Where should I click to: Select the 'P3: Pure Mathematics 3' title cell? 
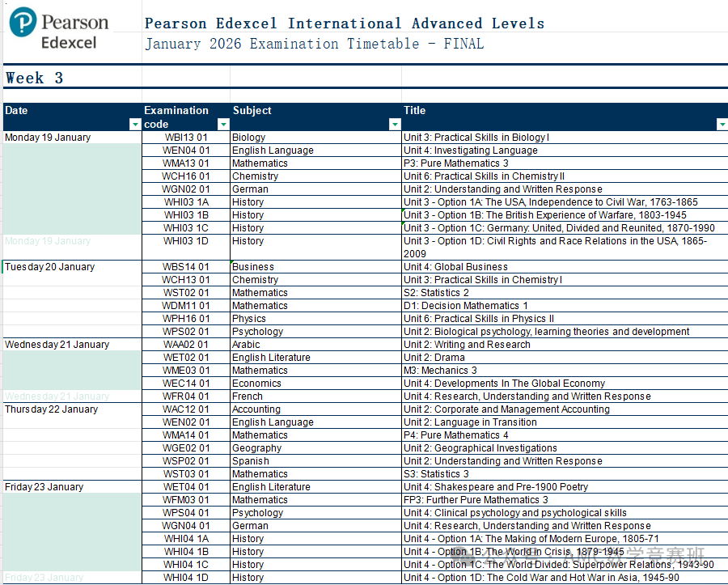click(456, 163)
